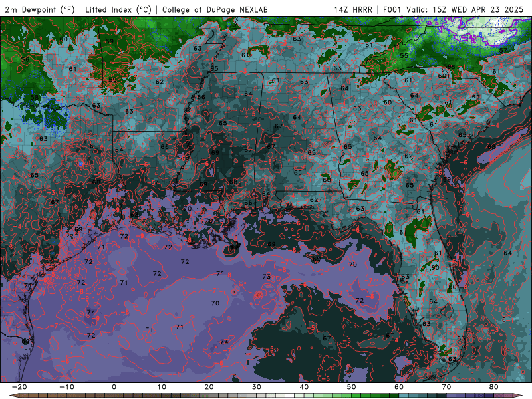
Task: Click the "50" color scale label
Action: coord(352,387)
